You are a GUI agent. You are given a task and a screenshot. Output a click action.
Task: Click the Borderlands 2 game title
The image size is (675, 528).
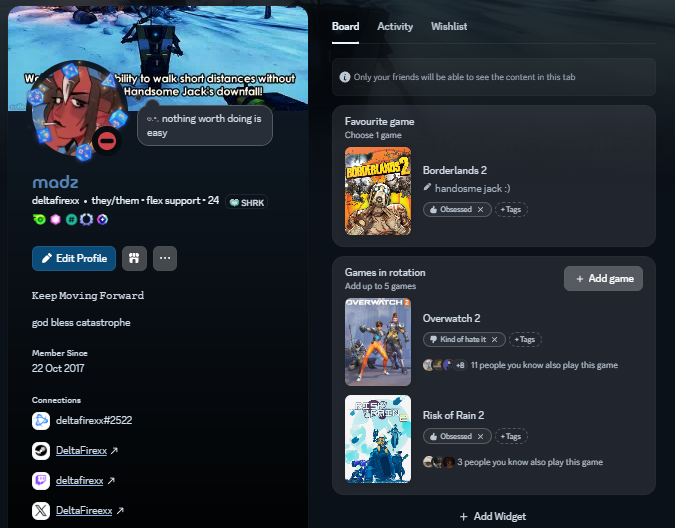pyautogui.click(x=455, y=170)
